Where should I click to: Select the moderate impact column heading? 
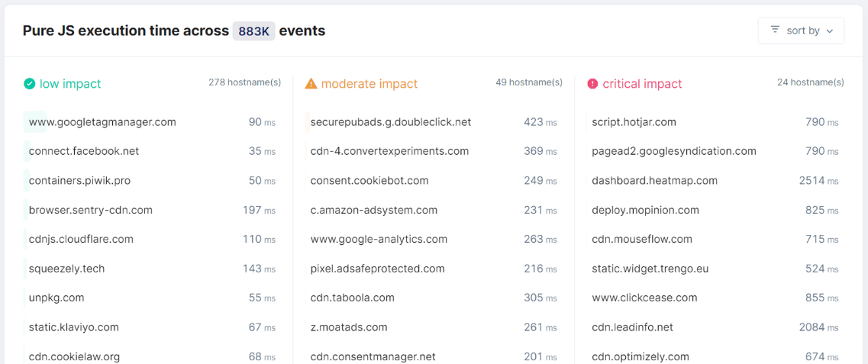click(x=369, y=84)
